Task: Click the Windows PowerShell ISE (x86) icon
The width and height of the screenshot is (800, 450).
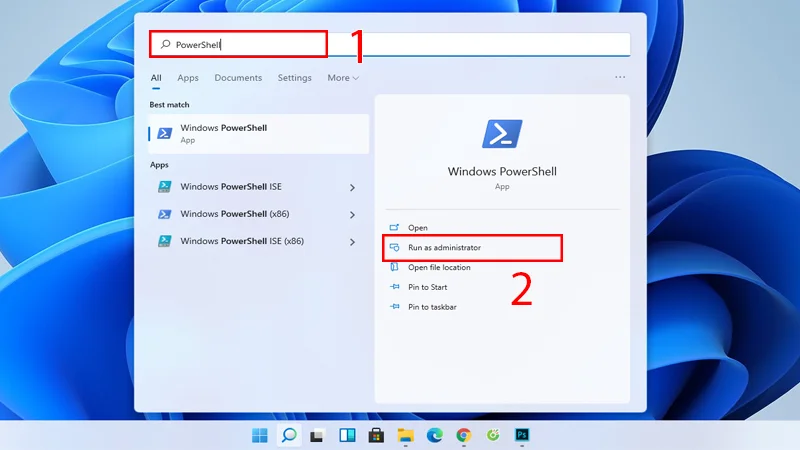Action: (x=164, y=241)
